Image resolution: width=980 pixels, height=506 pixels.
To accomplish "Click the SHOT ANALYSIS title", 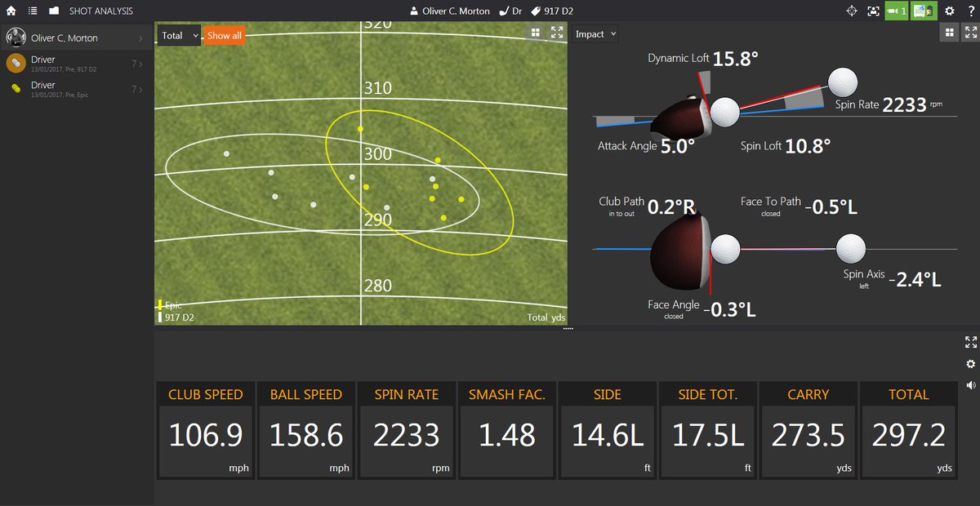I will (101, 11).
